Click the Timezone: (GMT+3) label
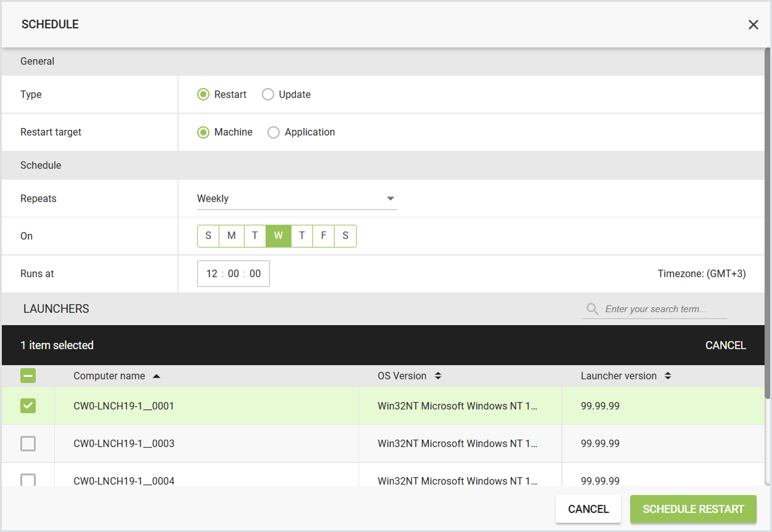772x532 pixels. [702, 274]
